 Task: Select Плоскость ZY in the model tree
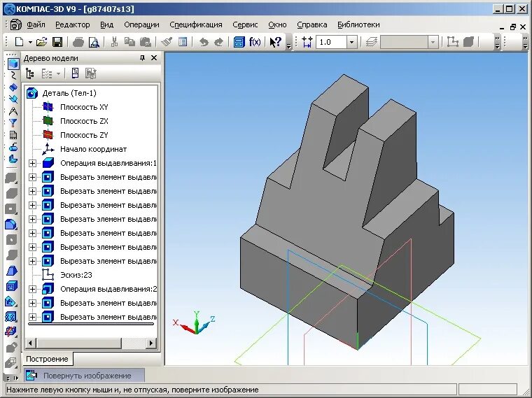[x=84, y=135]
